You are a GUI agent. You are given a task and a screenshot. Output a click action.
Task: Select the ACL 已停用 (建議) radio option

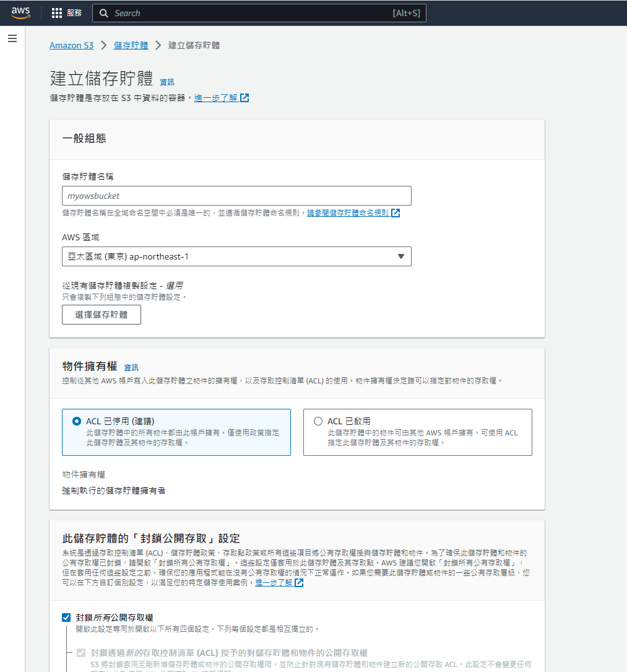(x=77, y=421)
